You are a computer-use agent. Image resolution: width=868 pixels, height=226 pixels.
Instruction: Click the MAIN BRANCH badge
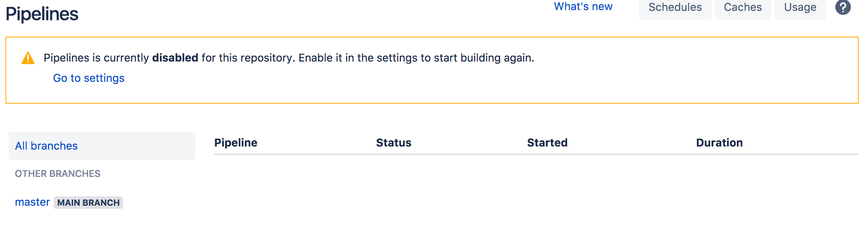(88, 203)
